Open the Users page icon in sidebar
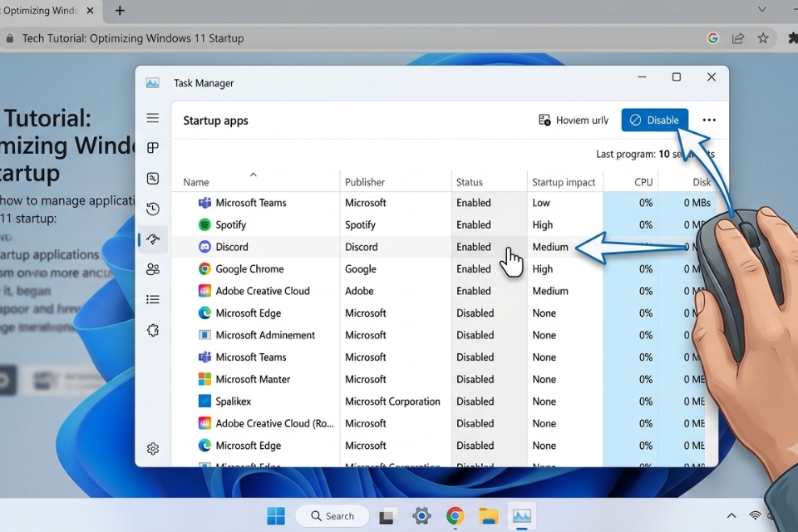Image resolution: width=798 pixels, height=532 pixels. pos(153,268)
